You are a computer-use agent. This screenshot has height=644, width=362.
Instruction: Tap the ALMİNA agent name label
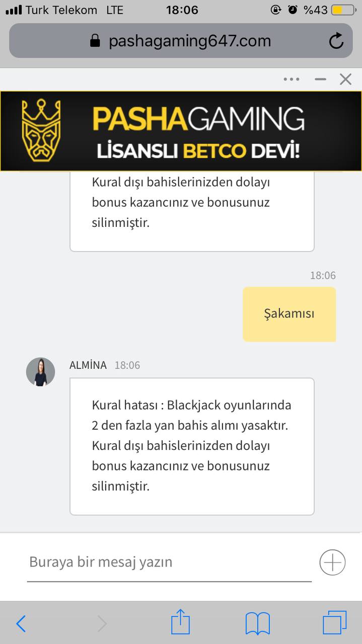88,365
